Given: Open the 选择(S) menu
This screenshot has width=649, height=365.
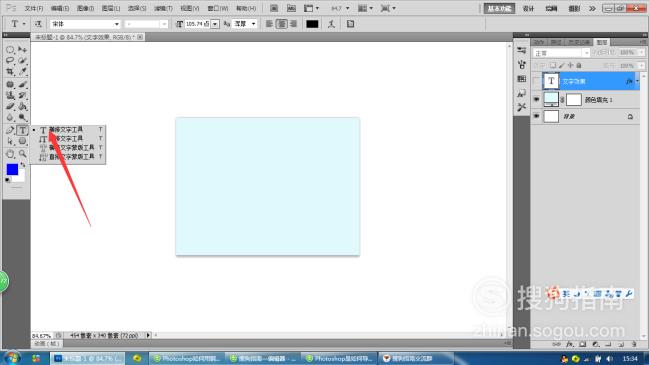Looking at the screenshot, I should [x=137, y=8].
